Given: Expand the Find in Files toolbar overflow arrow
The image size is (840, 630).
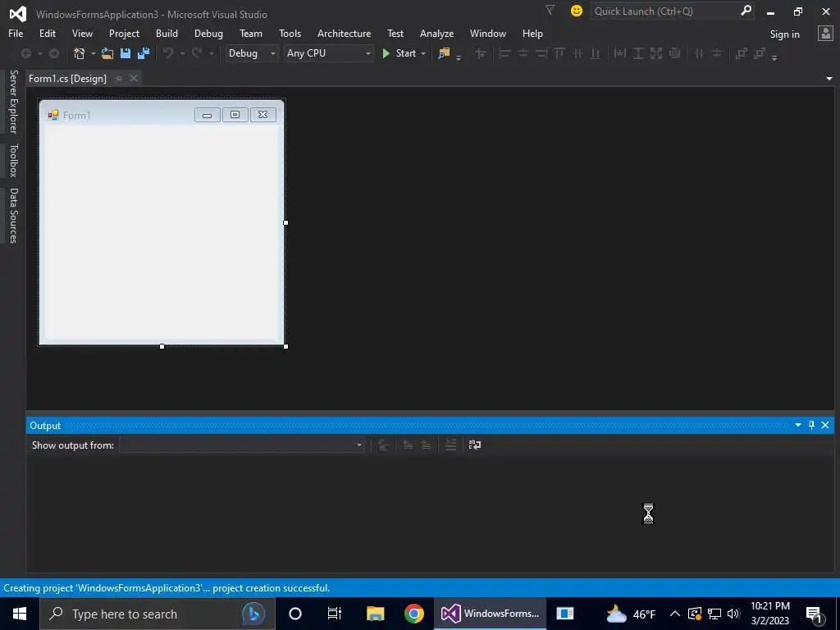Looking at the screenshot, I should (459, 58).
